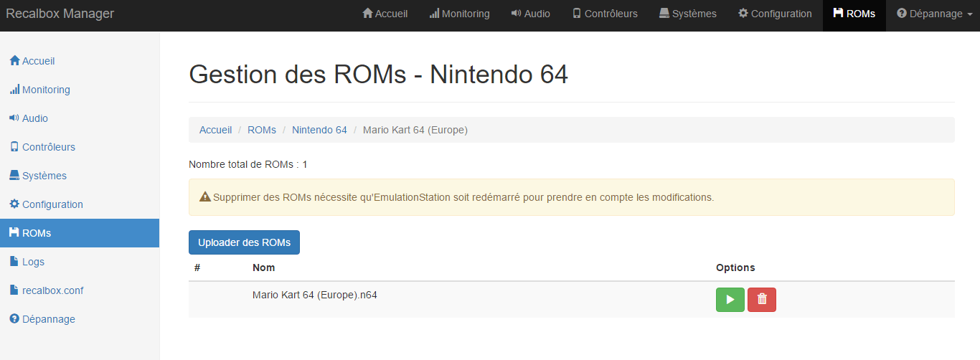Open Audio page from top navbar
Viewport: 980px width, 360px height.
point(530,14)
